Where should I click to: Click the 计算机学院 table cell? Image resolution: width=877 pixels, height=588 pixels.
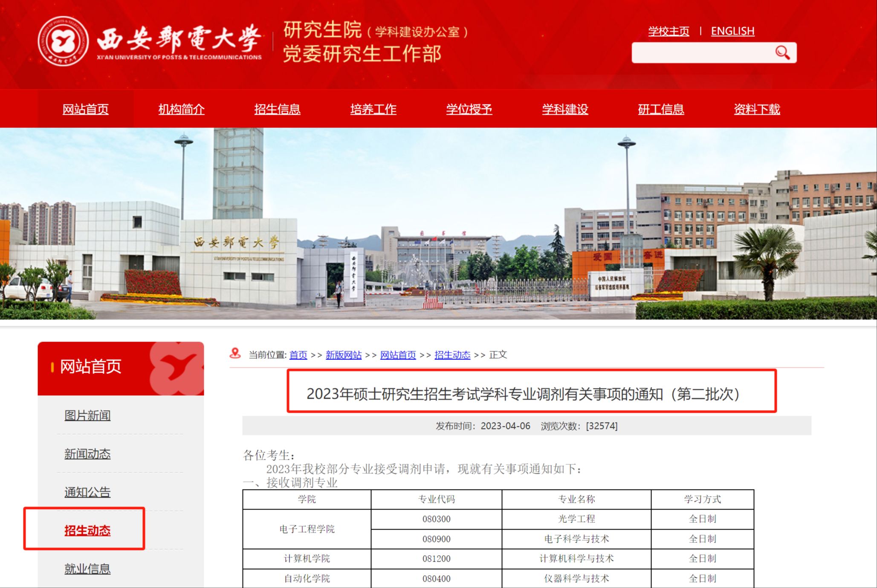click(x=307, y=559)
